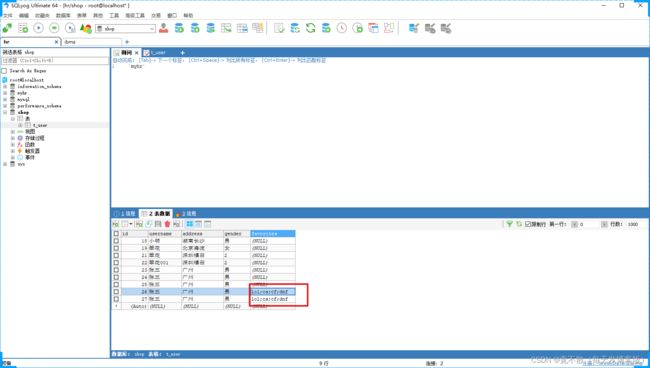Click the favorites column header
Screen dimensions: 650x368
(x=273, y=234)
